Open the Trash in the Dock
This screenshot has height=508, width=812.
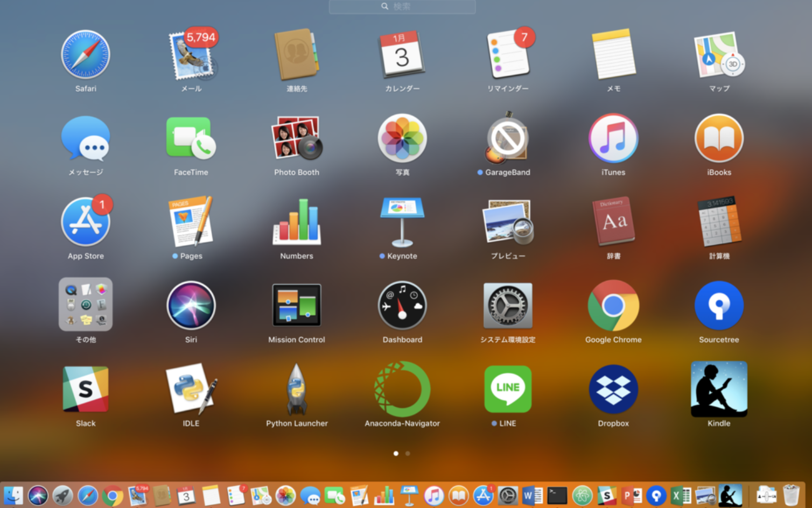coord(790,495)
